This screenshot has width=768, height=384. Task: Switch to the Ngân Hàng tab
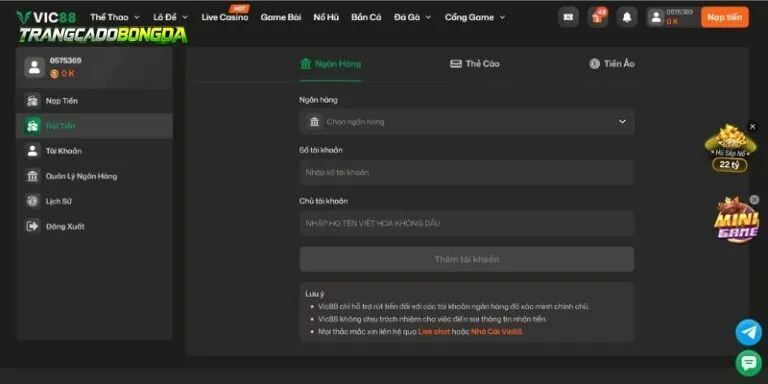click(x=331, y=64)
